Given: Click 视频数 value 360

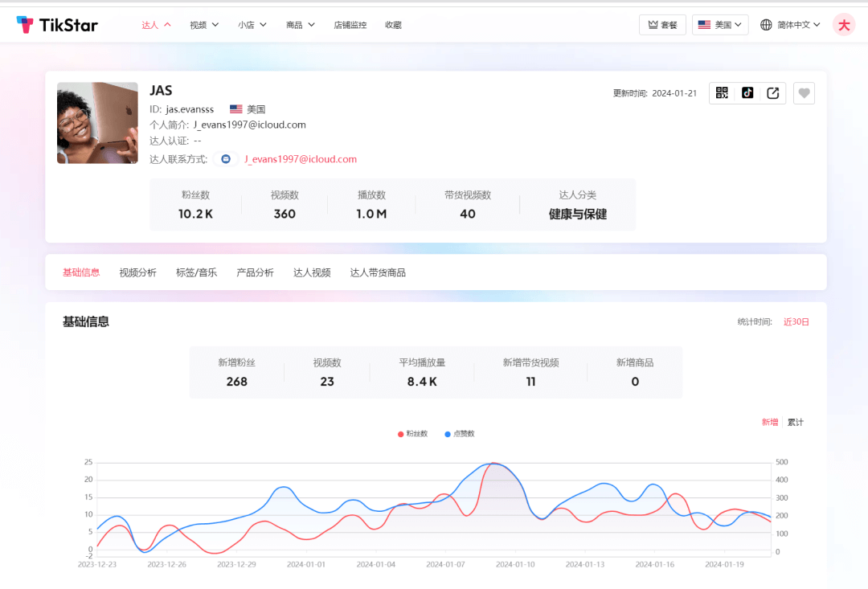Looking at the screenshot, I should click(285, 214).
